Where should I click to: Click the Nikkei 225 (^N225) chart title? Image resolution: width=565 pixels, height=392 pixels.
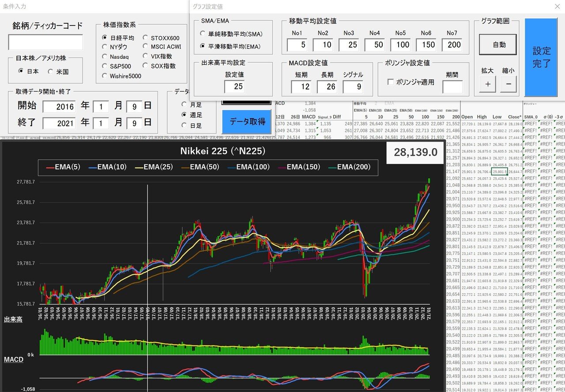[222, 151]
